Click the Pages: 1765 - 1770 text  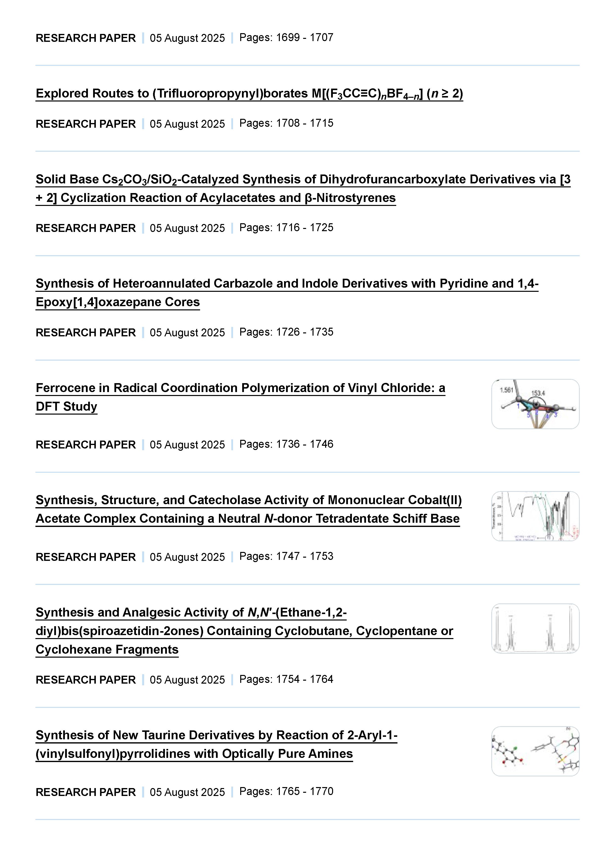[286, 791]
